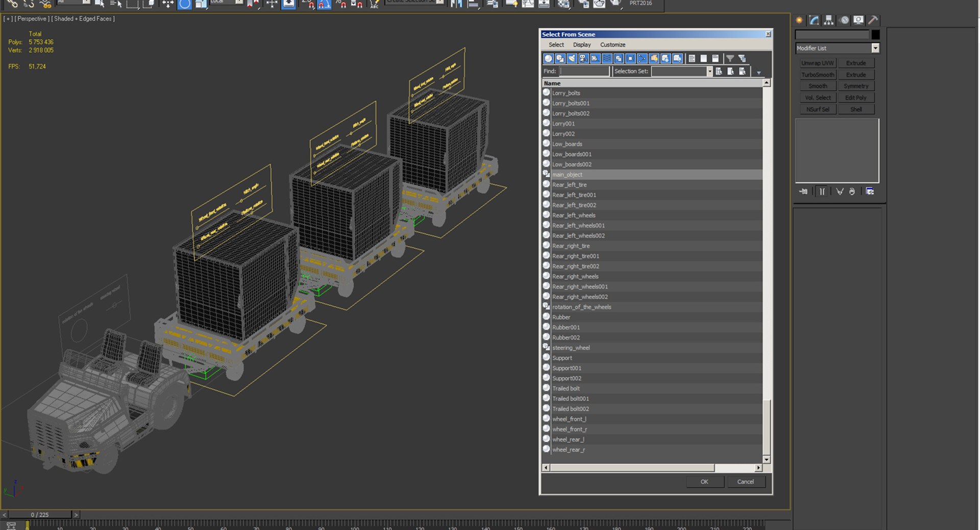
Task: Click Configure Modifier Sets icon below stack
Action: pyautogui.click(x=870, y=191)
